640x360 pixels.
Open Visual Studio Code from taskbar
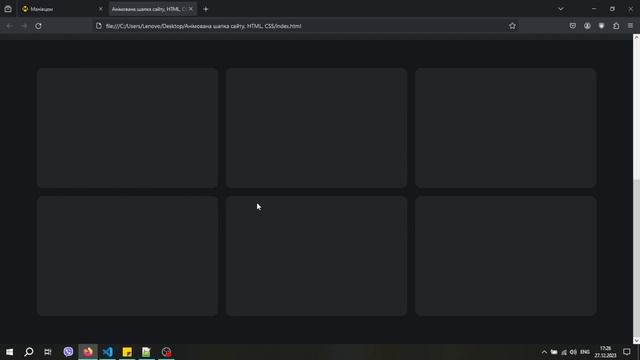[107, 351]
